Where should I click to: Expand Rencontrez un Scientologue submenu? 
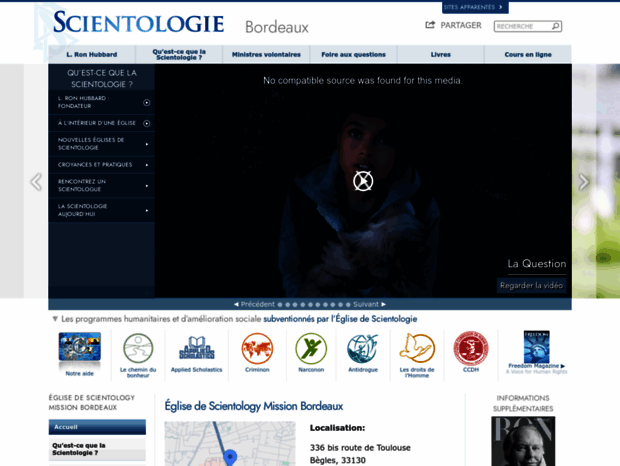click(x=147, y=185)
